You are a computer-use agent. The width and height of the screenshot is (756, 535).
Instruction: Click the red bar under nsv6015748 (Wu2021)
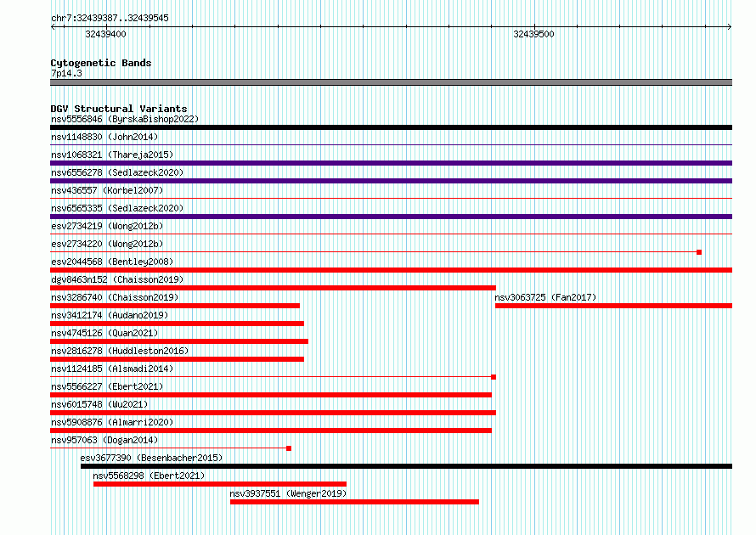[x=273, y=413]
